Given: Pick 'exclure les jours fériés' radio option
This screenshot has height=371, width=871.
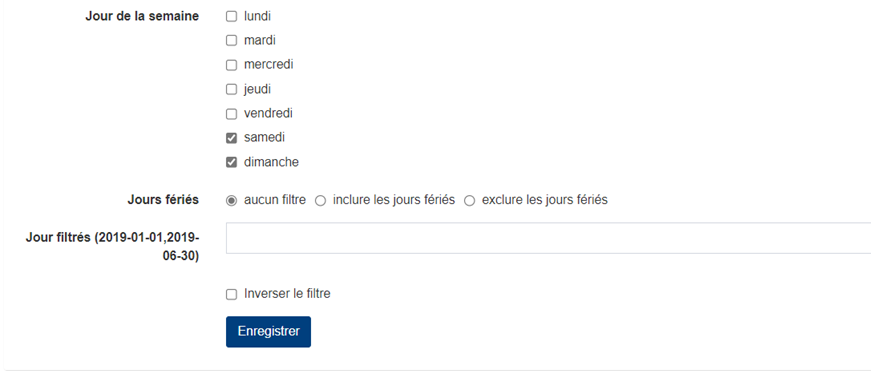Looking at the screenshot, I should (x=469, y=200).
